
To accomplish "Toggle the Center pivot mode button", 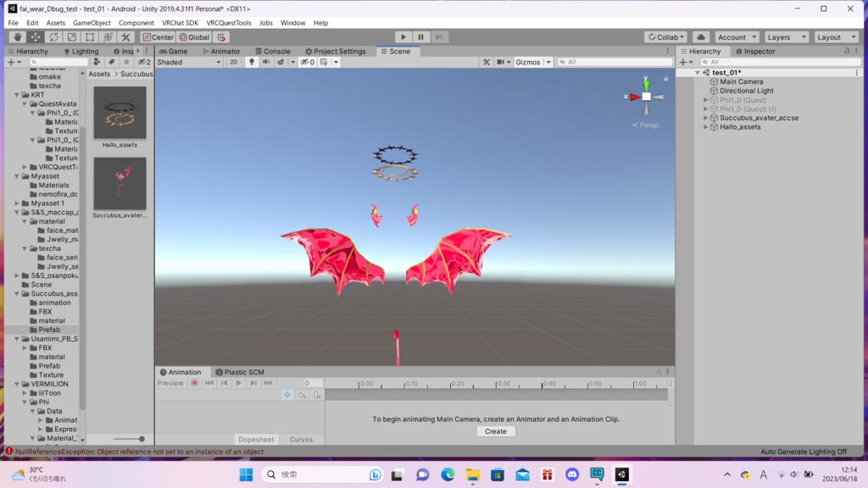I will point(158,36).
